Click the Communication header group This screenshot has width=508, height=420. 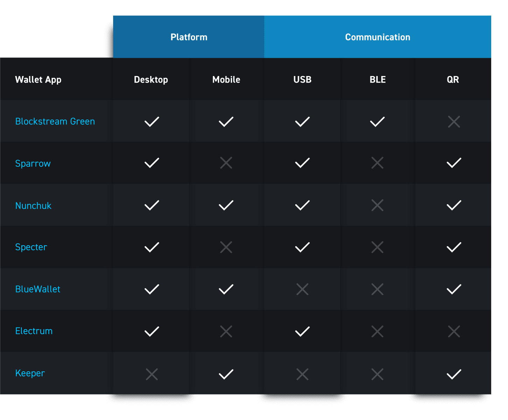[378, 37]
